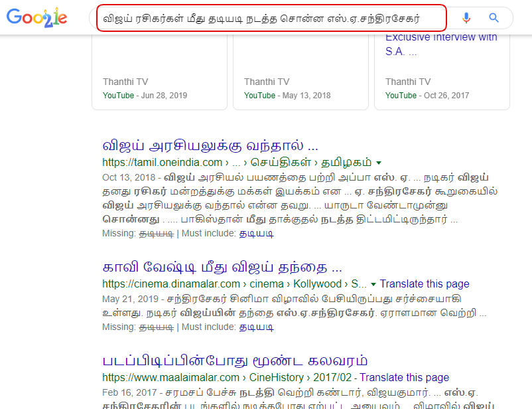Expand the dropdown arrow beside oneindia URL

pos(379,163)
